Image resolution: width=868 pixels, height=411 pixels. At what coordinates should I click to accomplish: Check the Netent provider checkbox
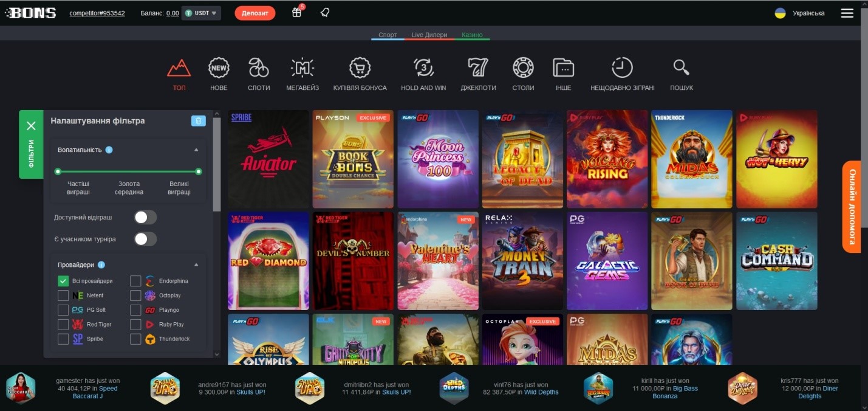(63, 295)
